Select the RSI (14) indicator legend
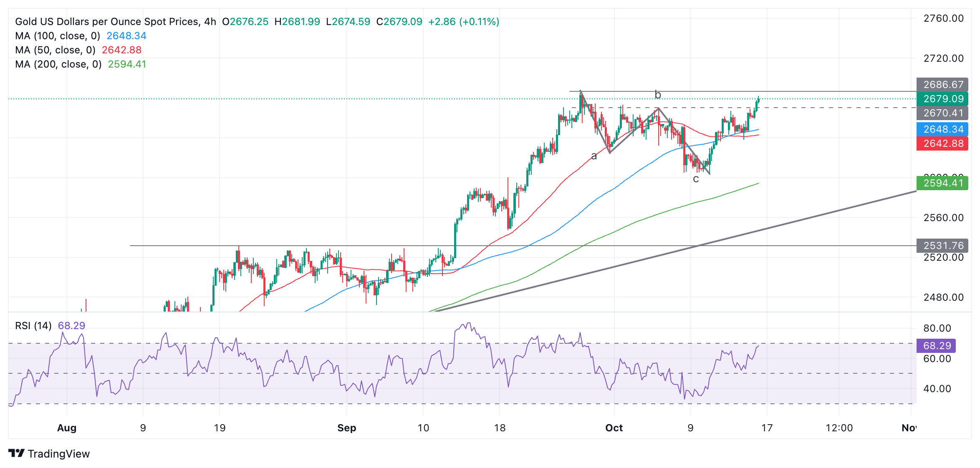980x468 pixels. [33, 326]
